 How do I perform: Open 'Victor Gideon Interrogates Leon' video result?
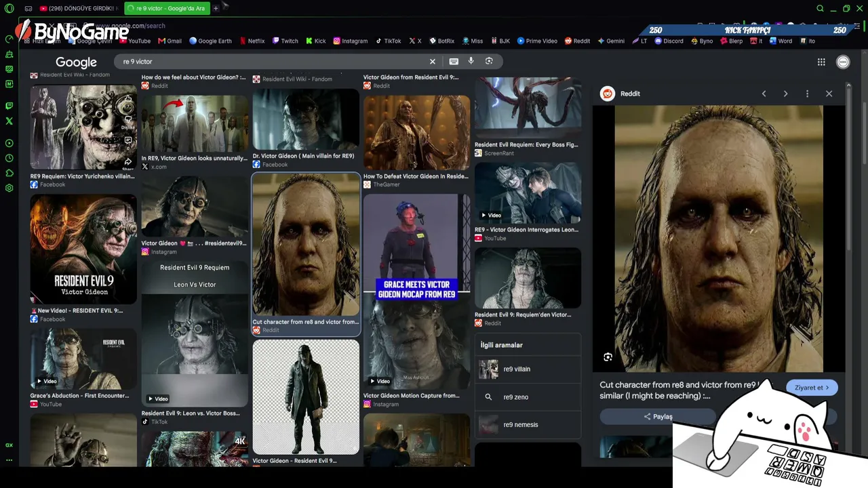click(528, 202)
